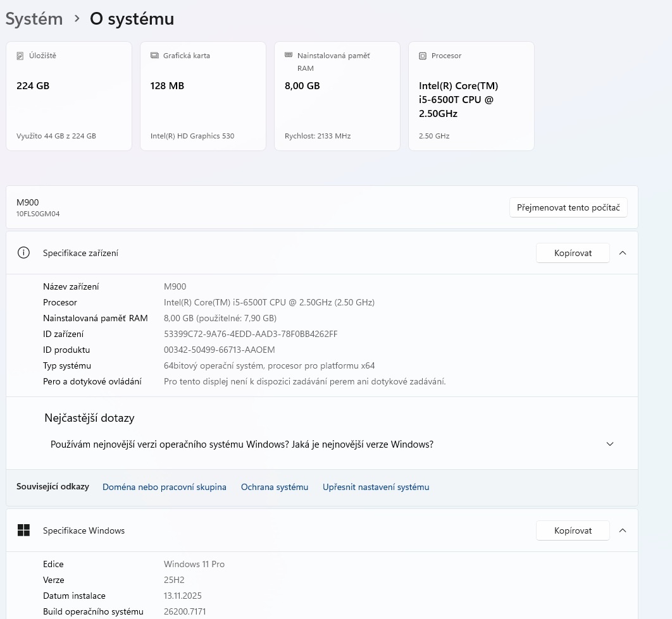This screenshot has width=672, height=619.
Task: Open Upřesnit nastavení systému link
Action: pos(376,487)
